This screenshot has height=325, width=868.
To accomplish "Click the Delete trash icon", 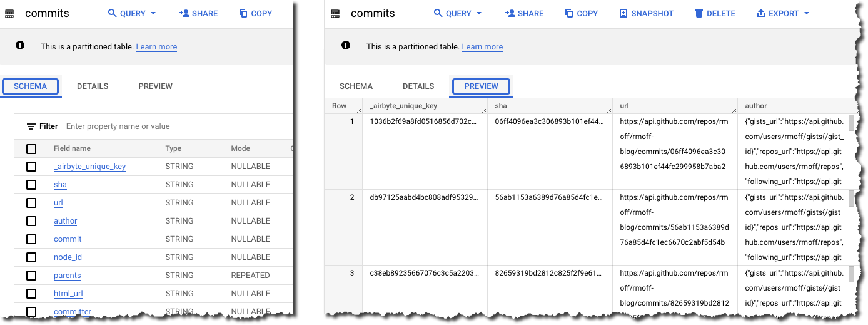I will (699, 13).
